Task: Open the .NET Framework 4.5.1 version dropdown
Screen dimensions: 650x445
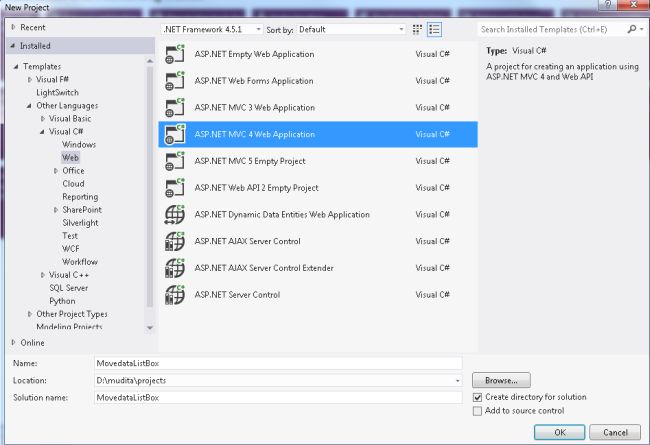Action: tap(212, 29)
